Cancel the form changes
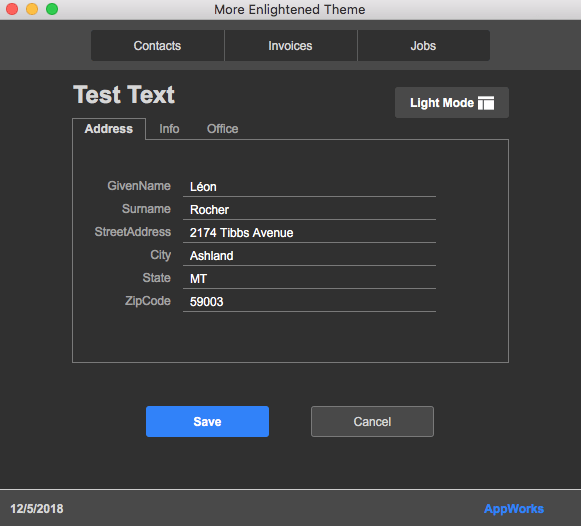 372,421
